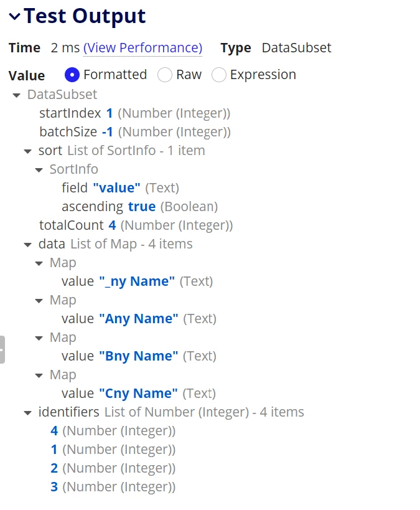Image resolution: width=420 pixels, height=510 pixels.
Task: Collapse the Map containing "Any Name"
Action: [x=39, y=301]
